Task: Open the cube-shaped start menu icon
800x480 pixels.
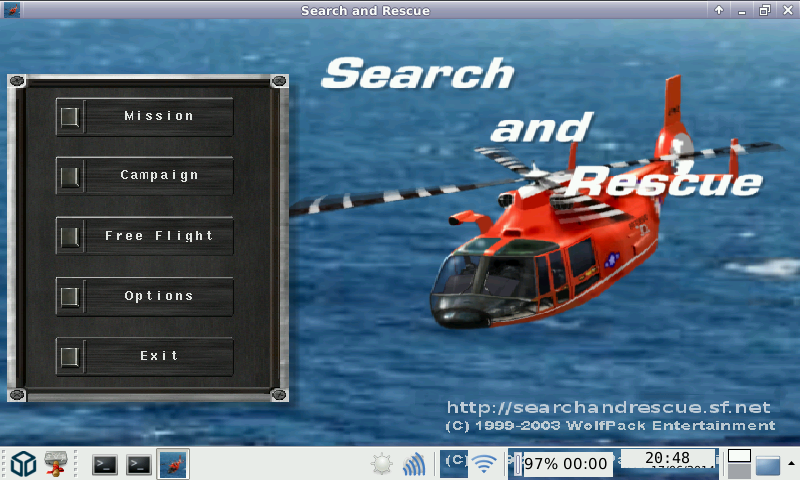Action: pyautogui.click(x=23, y=464)
